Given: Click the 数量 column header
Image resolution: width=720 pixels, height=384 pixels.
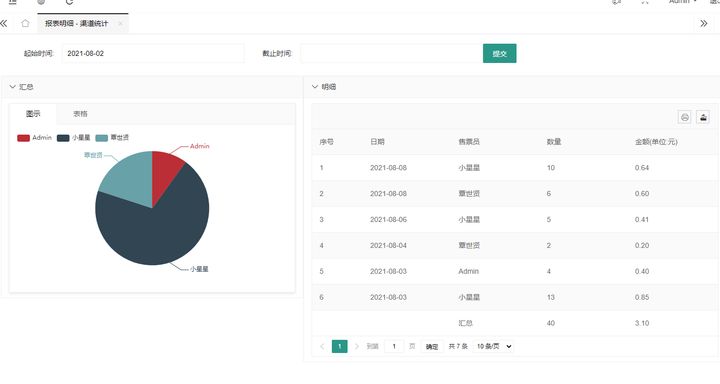Looking at the screenshot, I should tap(554, 142).
